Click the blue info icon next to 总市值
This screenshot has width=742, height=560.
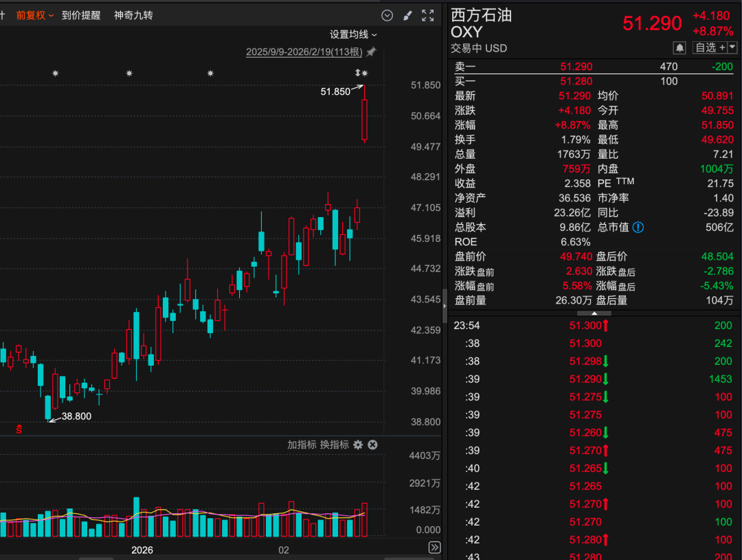[638, 227]
